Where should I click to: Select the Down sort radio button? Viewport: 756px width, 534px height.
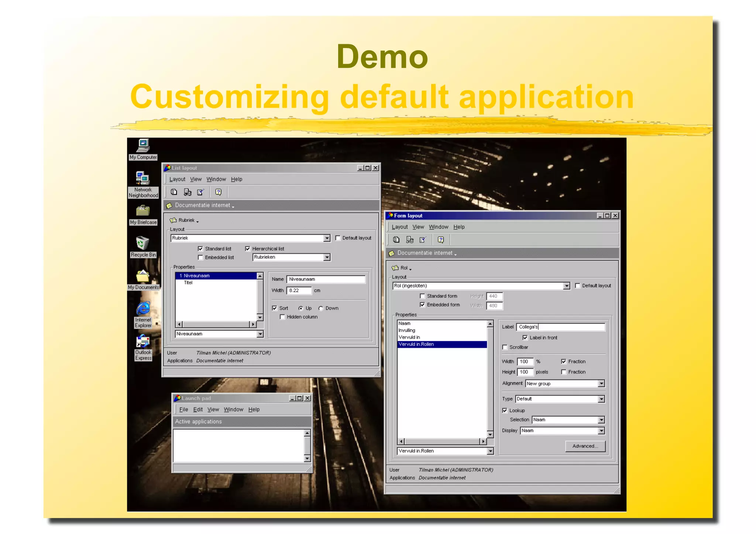pyautogui.click(x=321, y=309)
